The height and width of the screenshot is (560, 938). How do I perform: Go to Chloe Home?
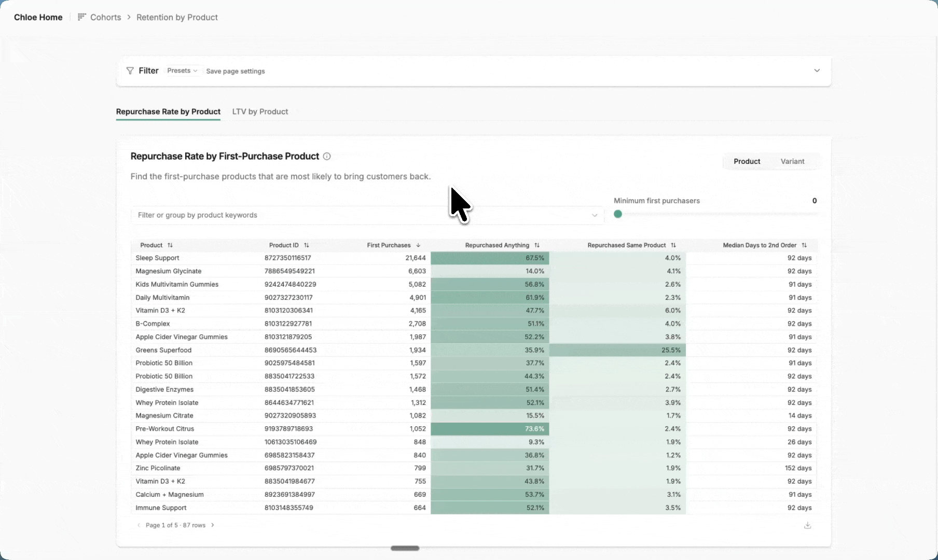[38, 17]
